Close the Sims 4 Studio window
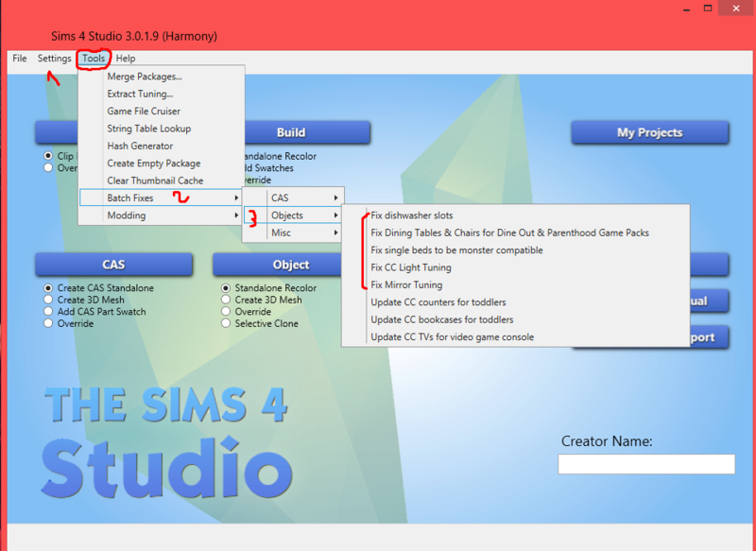Image resolution: width=756 pixels, height=551 pixels. pyautogui.click(x=736, y=9)
